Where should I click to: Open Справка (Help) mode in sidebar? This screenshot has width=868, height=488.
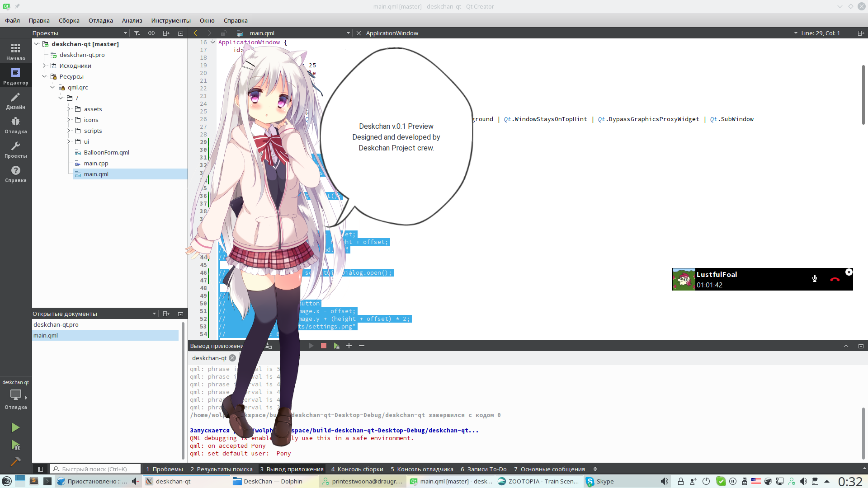(x=16, y=174)
